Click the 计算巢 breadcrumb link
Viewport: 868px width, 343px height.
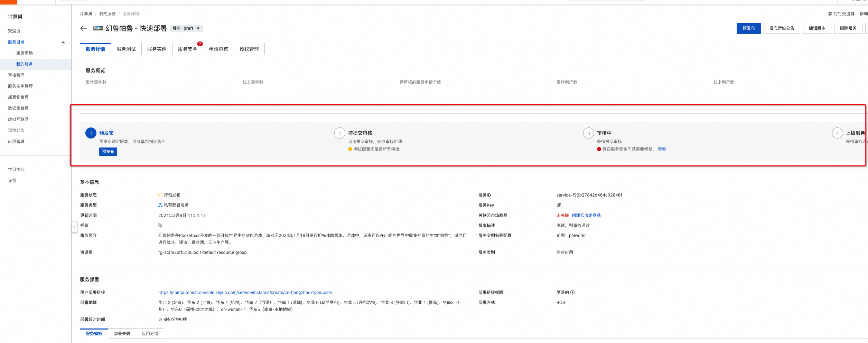(x=86, y=14)
